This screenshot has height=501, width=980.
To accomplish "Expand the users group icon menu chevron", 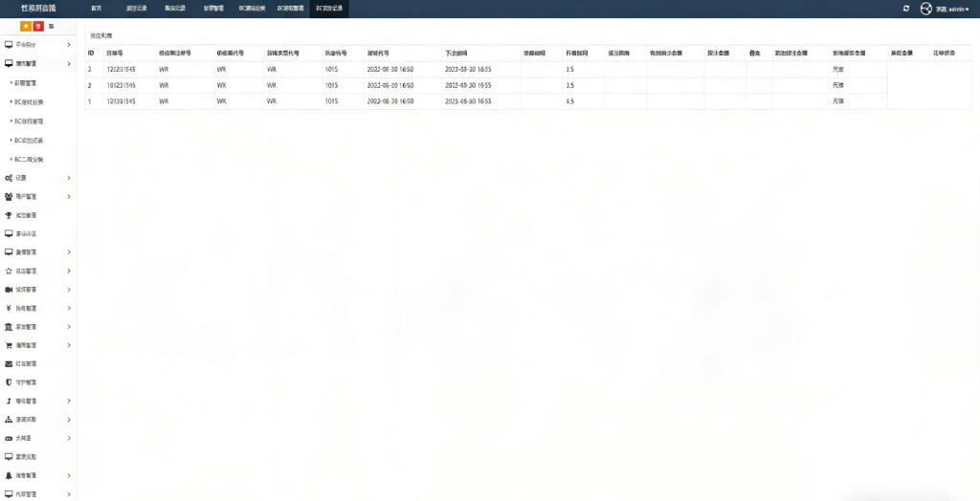I will [x=69, y=196].
